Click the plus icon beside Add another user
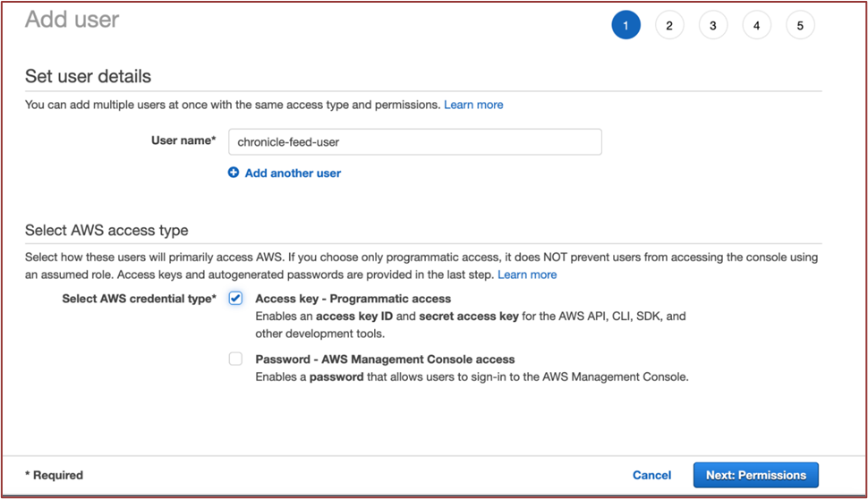Screen dimensions: 868x499 [234, 173]
